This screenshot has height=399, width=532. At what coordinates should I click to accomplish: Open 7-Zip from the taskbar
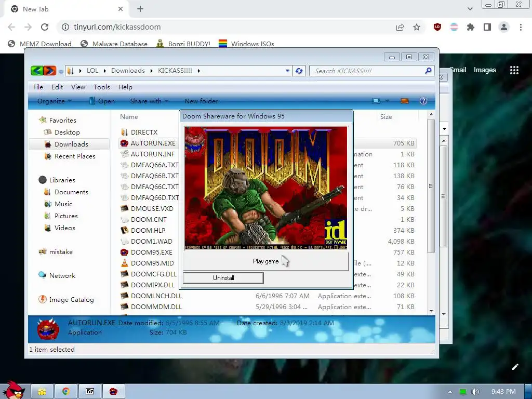[90, 392]
